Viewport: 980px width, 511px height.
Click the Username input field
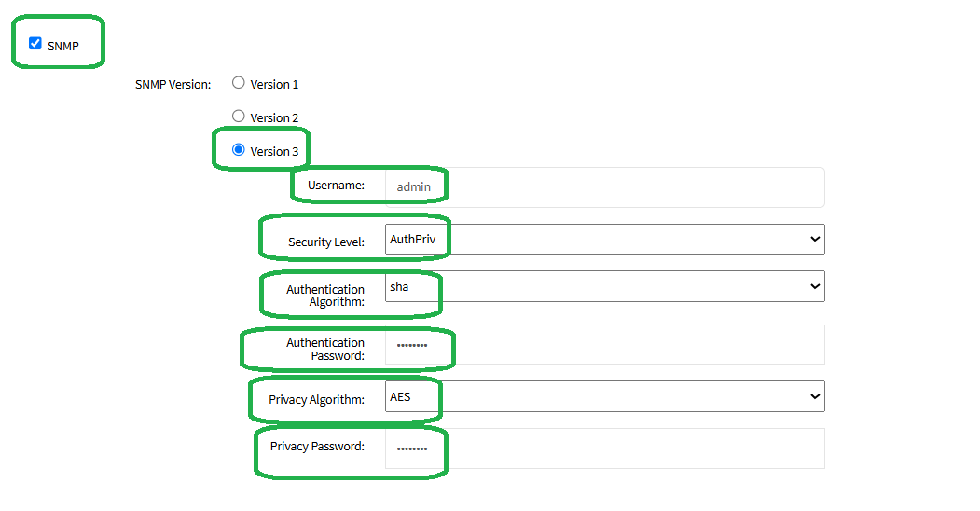pos(604,186)
